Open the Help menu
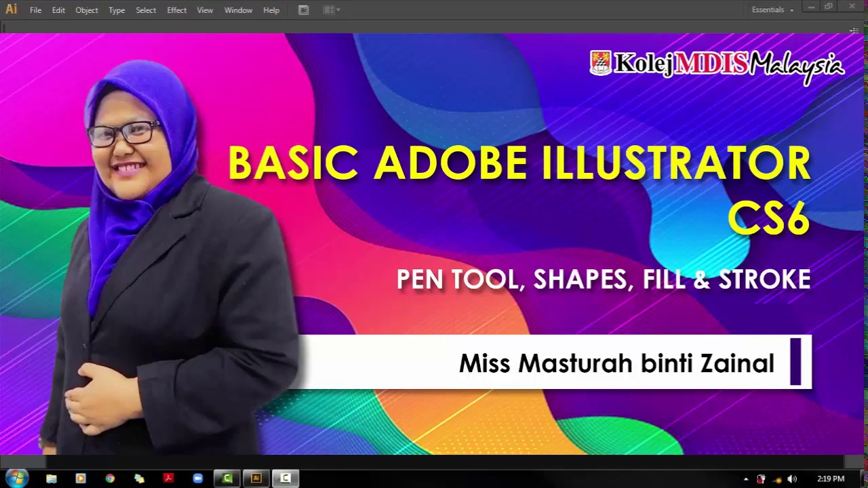The width and height of the screenshot is (868, 488). pos(271,10)
